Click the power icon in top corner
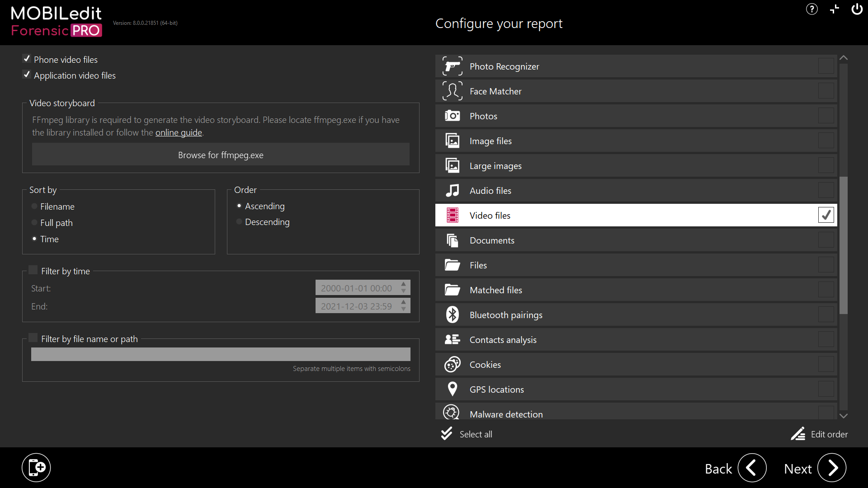Image resolution: width=868 pixels, height=488 pixels. (857, 9)
